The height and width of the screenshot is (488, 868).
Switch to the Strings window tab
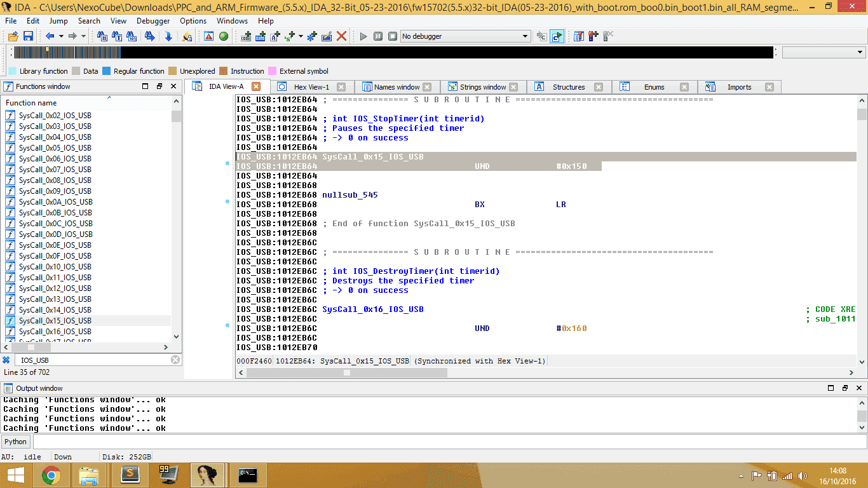click(482, 87)
